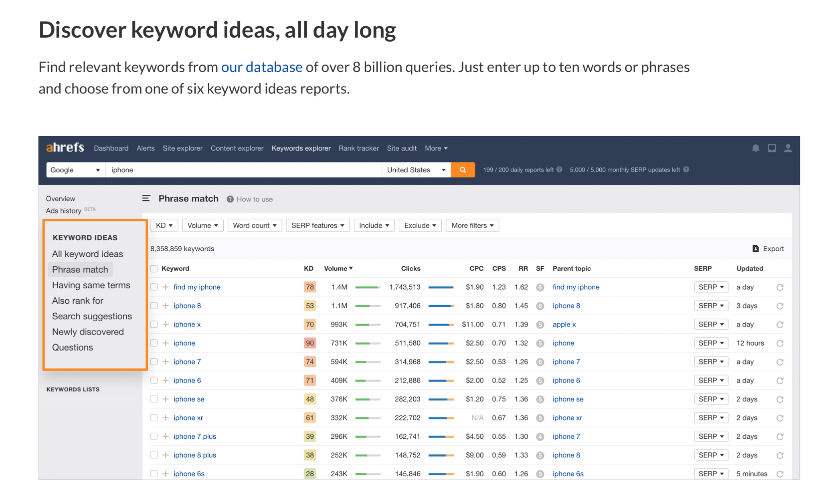Refresh the iphone se row
The image size is (821, 504).
click(x=780, y=399)
